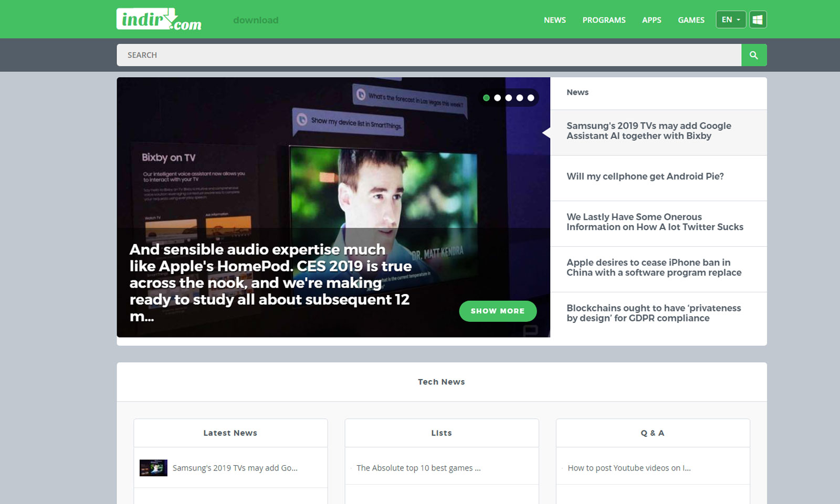This screenshot has width=840, height=504.
Task: Open the NEWS menu
Action: (555, 20)
